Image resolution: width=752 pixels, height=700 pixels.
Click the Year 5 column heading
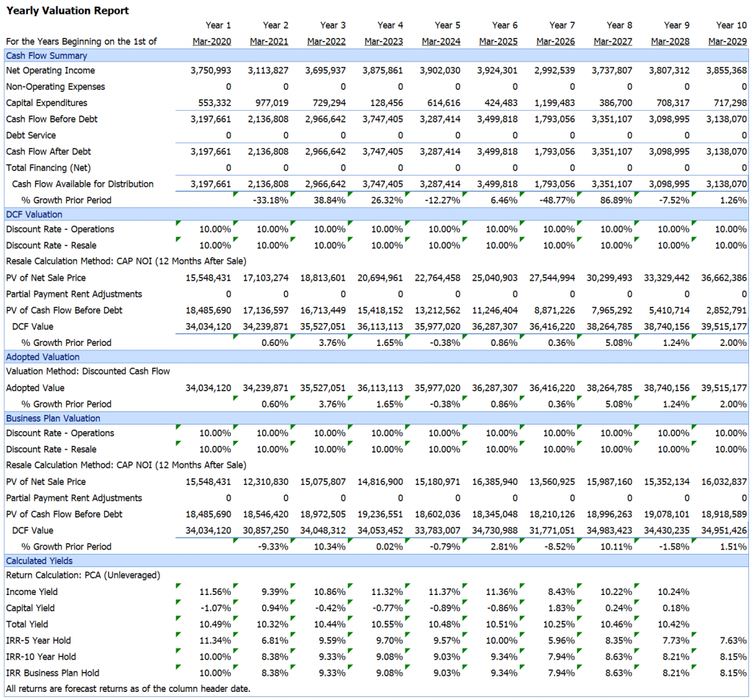coord(447,26)
